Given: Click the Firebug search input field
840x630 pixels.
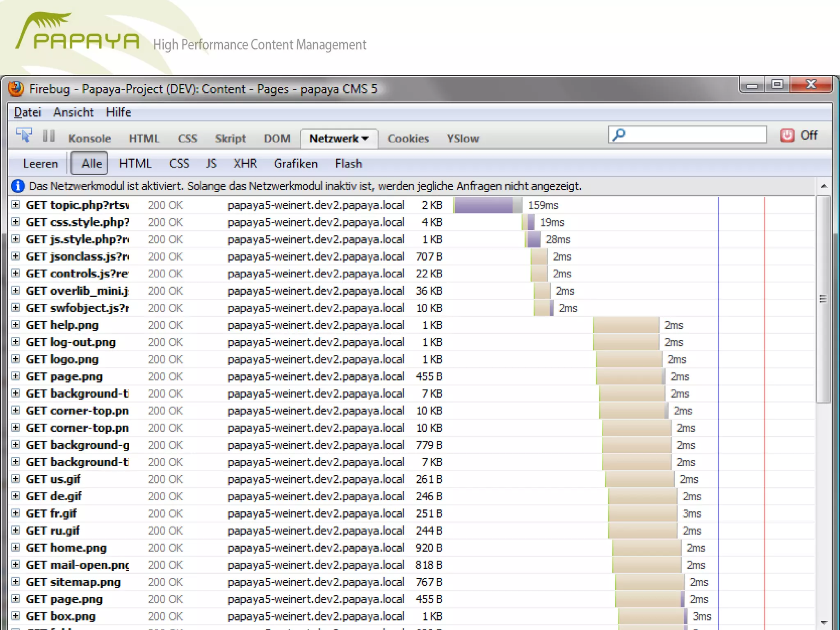Looking at the screenshot, I should point(688,135).
